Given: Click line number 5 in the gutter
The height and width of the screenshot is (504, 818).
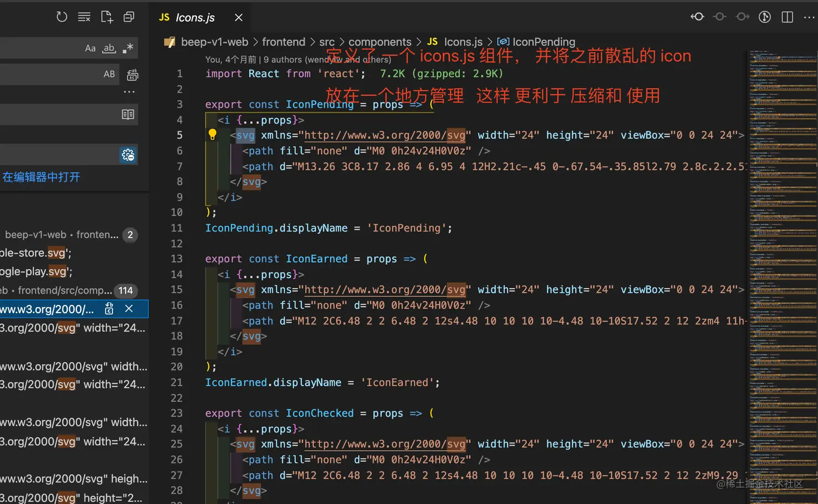Looking at the screenshot, I should 180,135.
